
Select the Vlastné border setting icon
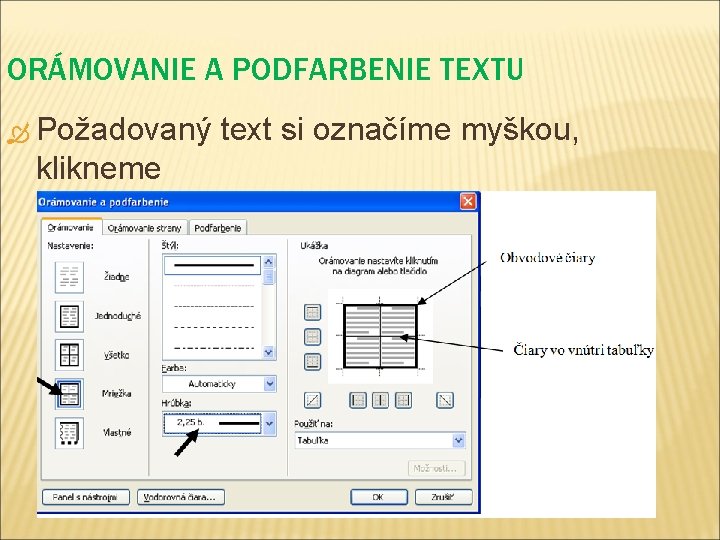tap(69, 433)
